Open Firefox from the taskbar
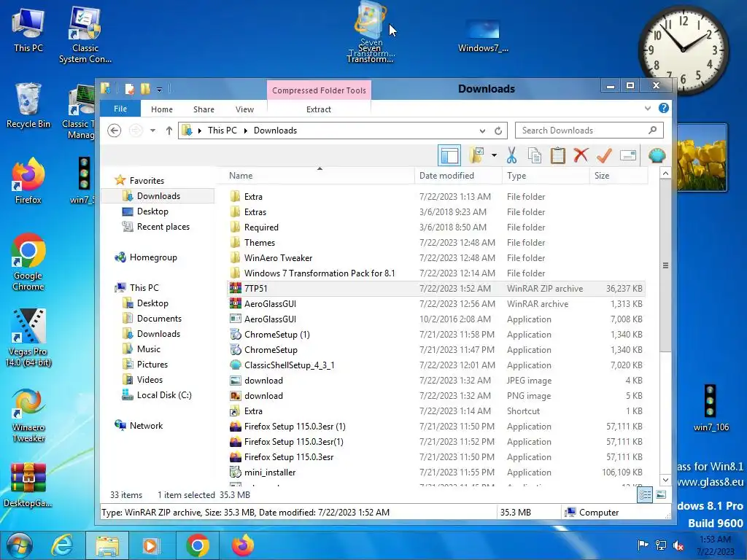 242,545
